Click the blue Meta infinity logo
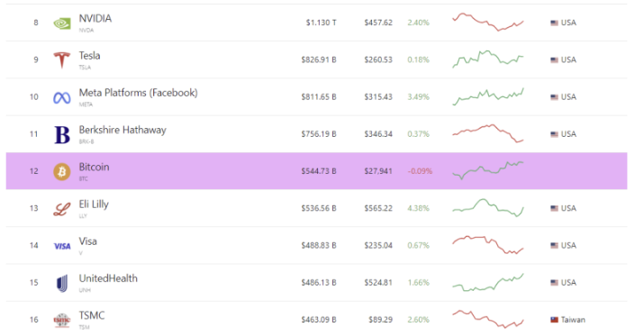Image resolution: width=644 pixels, height=336 pixels. pyautogui.click(x=62, y=98)
